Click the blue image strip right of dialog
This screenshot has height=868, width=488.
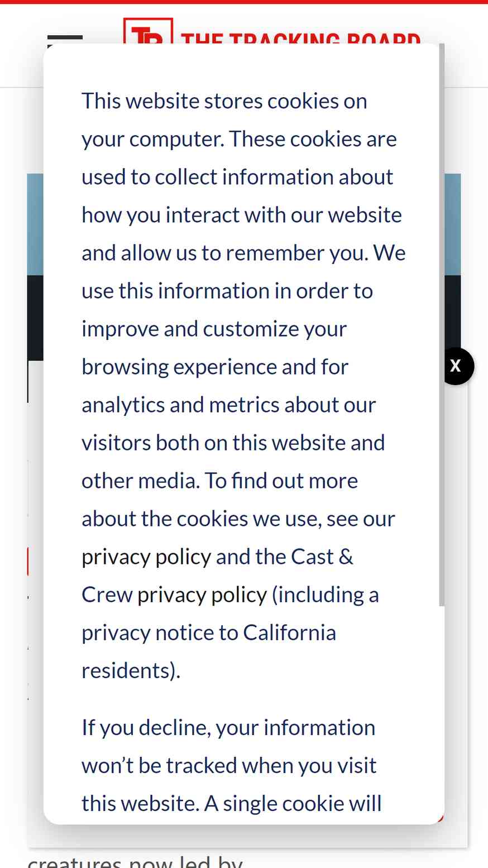point(453,224)
